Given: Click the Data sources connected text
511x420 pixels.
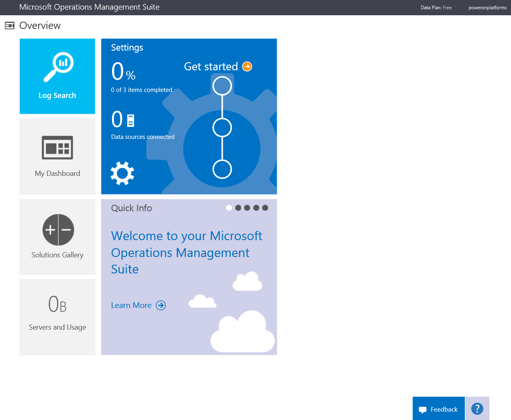Looking at the screenshot, I should (x=143, y=137).
